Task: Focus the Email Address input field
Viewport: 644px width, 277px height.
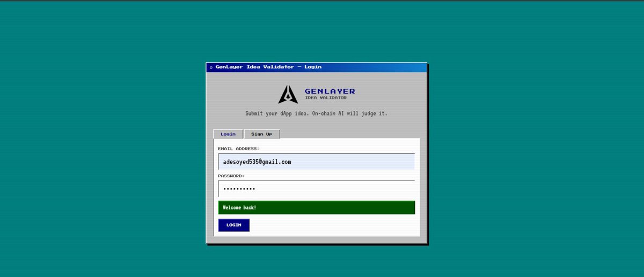Action: click(317, 161)
